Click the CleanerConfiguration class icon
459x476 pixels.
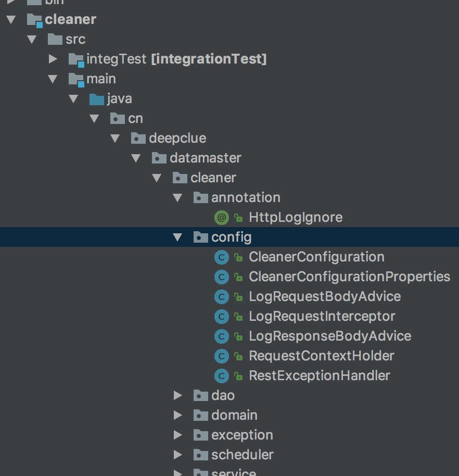click(x=222, y=257)
